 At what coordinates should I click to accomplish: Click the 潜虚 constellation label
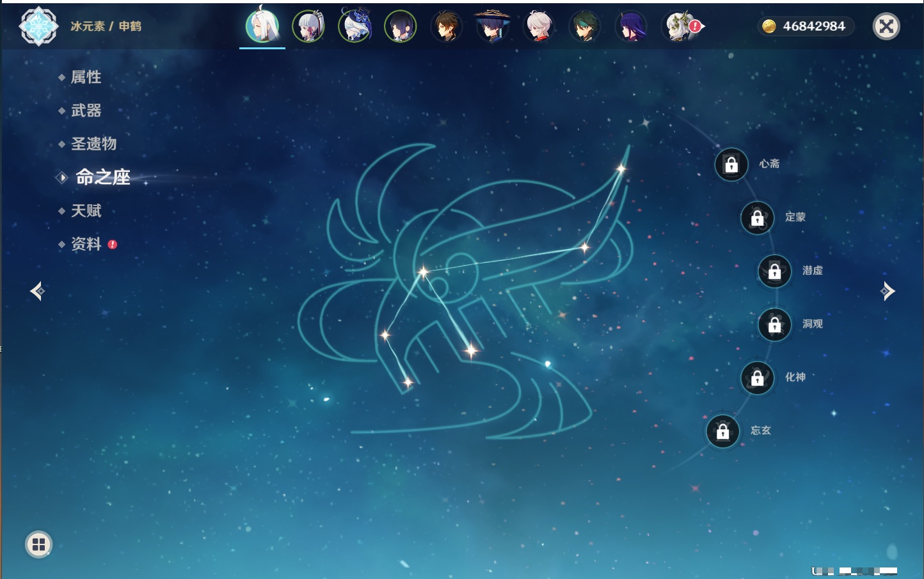[x=813, y=271]
